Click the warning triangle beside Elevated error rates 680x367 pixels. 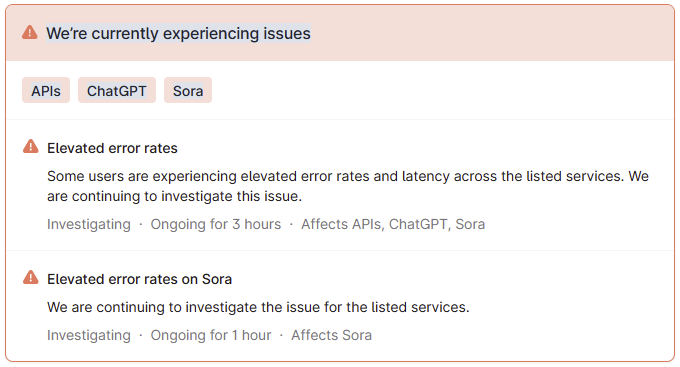coord(30,147)
